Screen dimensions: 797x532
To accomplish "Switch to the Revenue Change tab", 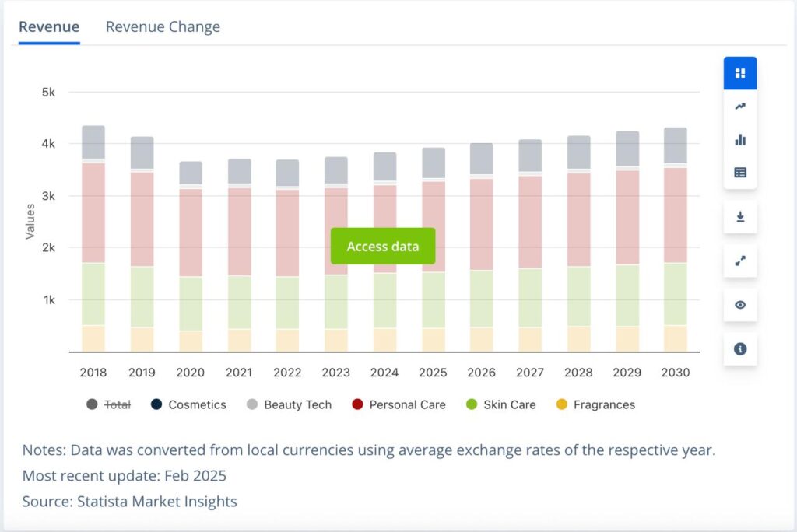I will coord(163,27).
